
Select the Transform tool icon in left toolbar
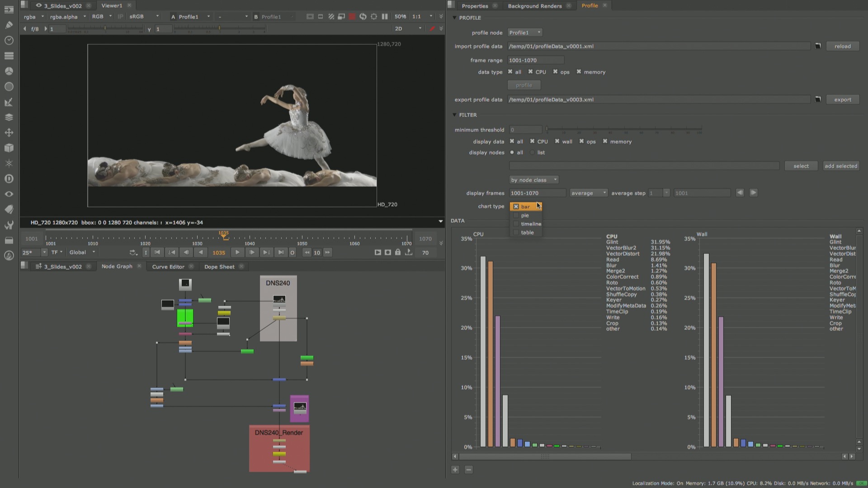9,133
